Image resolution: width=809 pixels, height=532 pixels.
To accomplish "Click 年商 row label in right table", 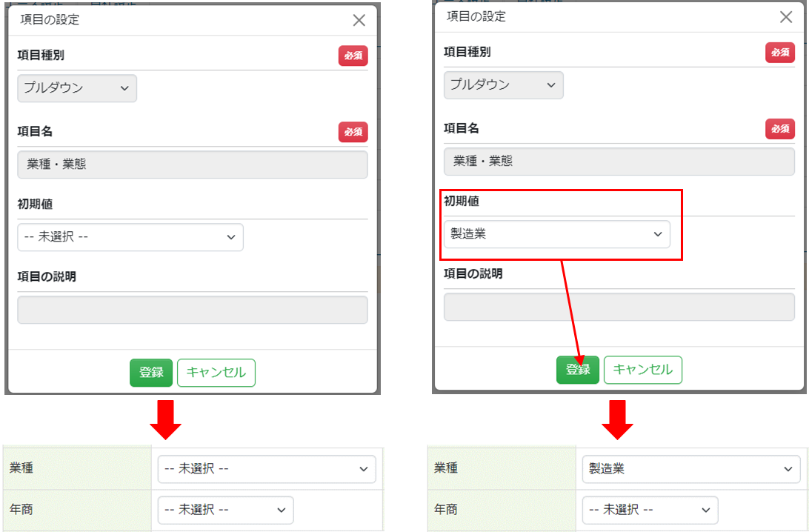I will click(x=446, y=510).
